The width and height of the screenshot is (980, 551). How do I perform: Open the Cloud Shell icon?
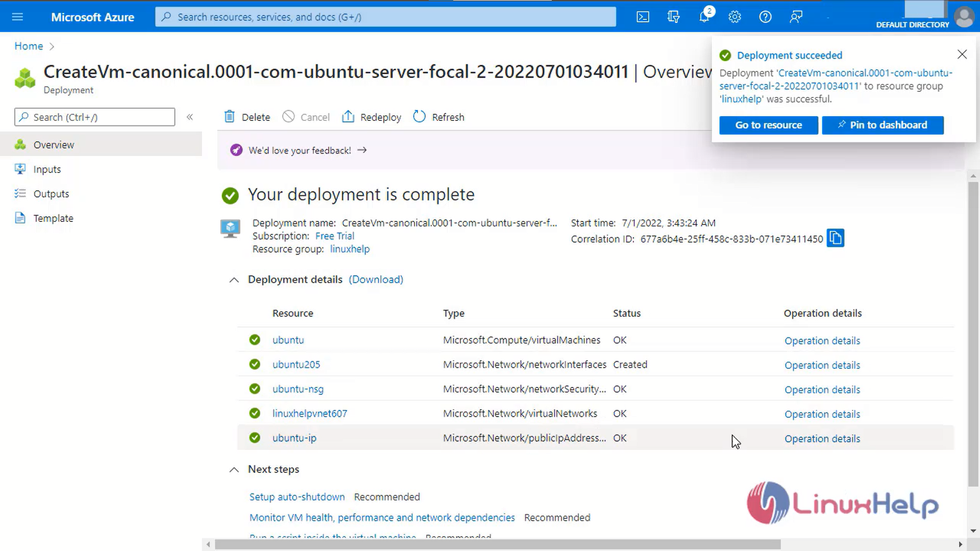pyautogui.click(x=643, y=17)
